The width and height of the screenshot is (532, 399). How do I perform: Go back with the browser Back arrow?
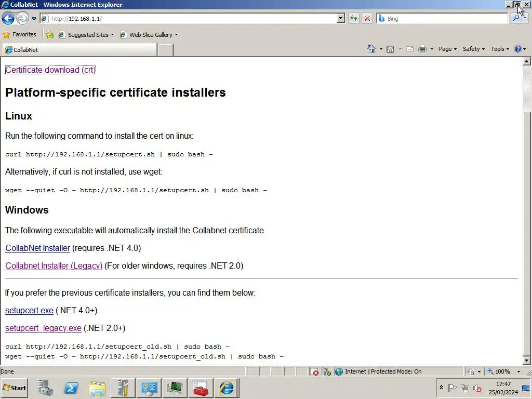[8, 18]
